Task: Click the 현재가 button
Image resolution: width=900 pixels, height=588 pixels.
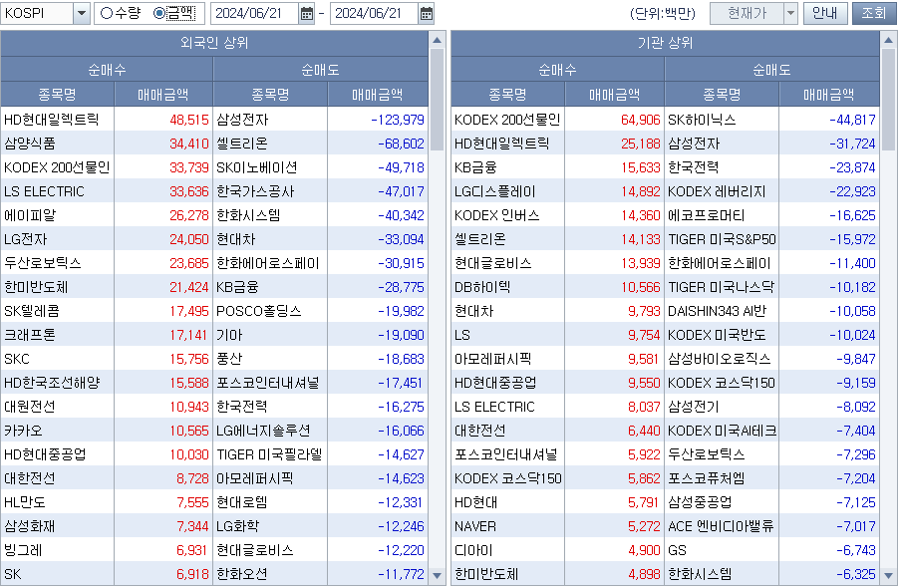Action: pos(747,13)
